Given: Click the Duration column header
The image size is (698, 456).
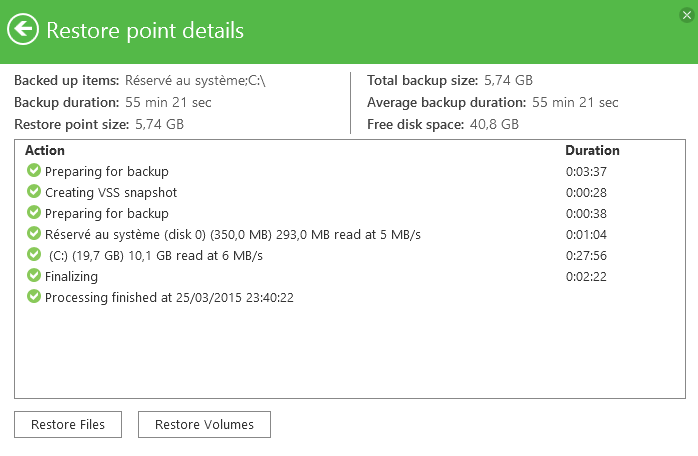Looking at the screenshot, I should point(592,150).
